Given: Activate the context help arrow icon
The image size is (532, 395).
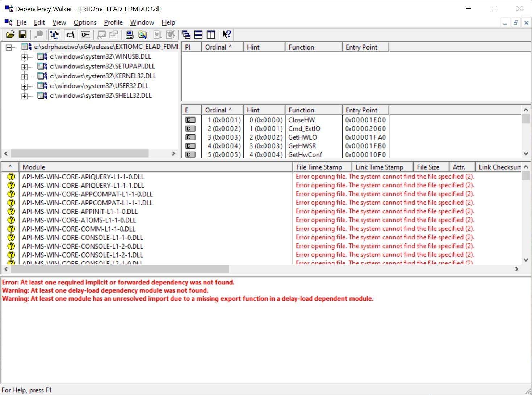Looking at the screenshot, I should click(x=227, y=35).
